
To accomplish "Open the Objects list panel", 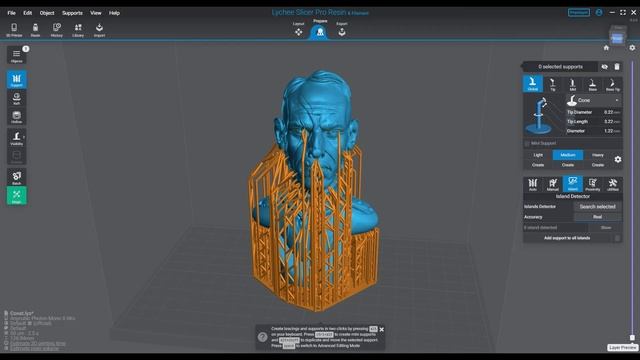I will [x=17, y=55].
